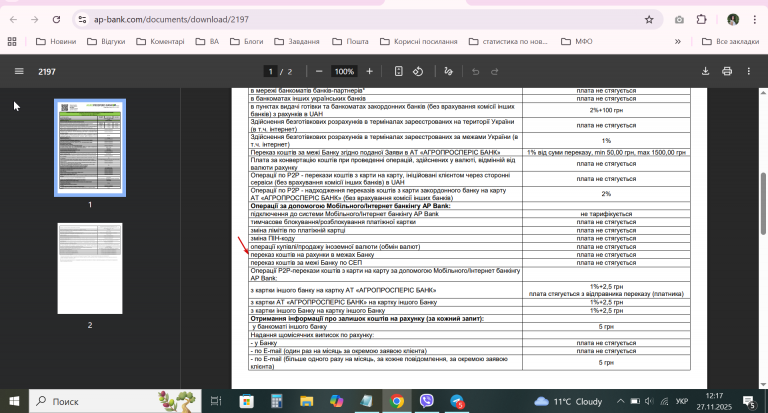The width and height of the screenshot is (768, 413).
Task: Edit the 100% zoom level field
Action: (x=344, y=72)
